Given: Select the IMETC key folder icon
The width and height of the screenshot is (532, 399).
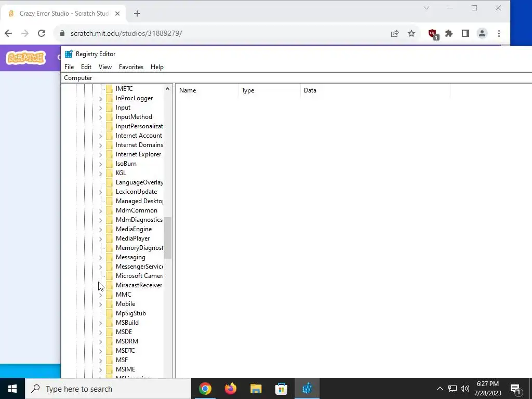Looking at the screenshot, I should [x=109, y=88].
